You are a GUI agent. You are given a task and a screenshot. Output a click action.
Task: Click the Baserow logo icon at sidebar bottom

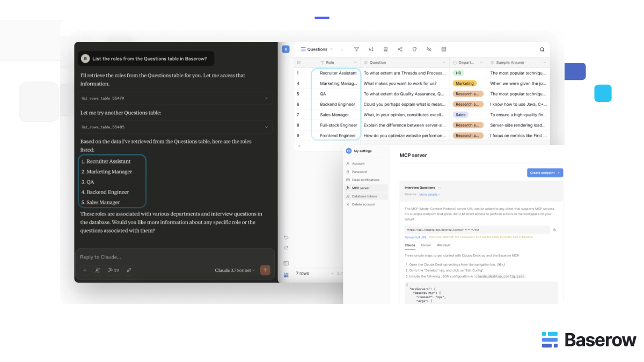pyautogui.click(x=286, y=275)
